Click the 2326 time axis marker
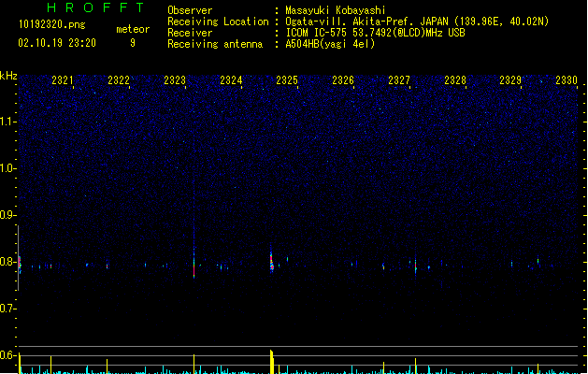This screenshot has height=374, width=588. pyautogui.click(x=343, y=80)
